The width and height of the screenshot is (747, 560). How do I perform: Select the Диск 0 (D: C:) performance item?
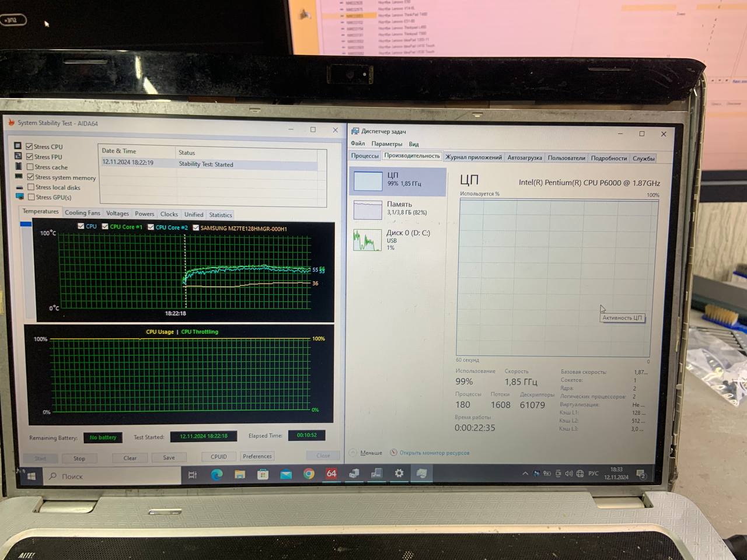coord(399,239)
